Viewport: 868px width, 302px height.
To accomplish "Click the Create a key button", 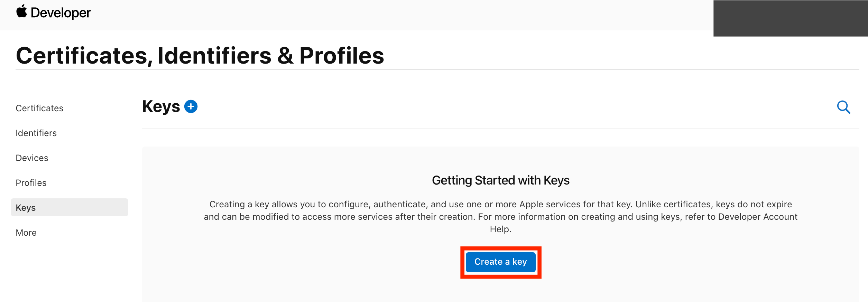I will pos(500,262).
